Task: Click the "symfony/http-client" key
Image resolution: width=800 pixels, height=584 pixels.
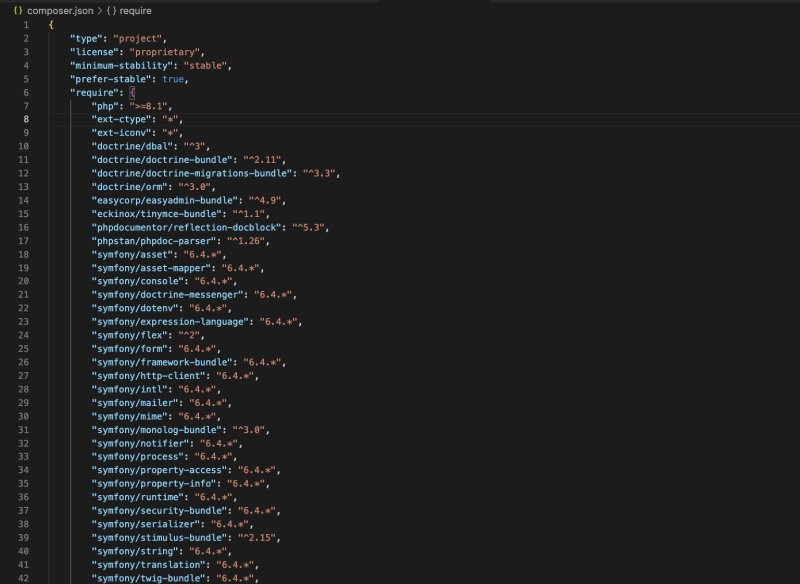Action: point(148,376)
